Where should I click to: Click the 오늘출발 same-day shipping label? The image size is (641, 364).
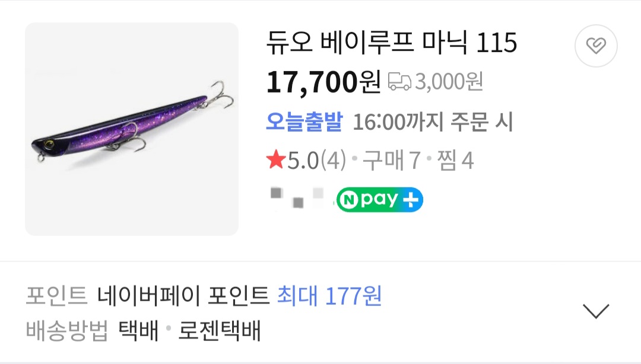304,122
